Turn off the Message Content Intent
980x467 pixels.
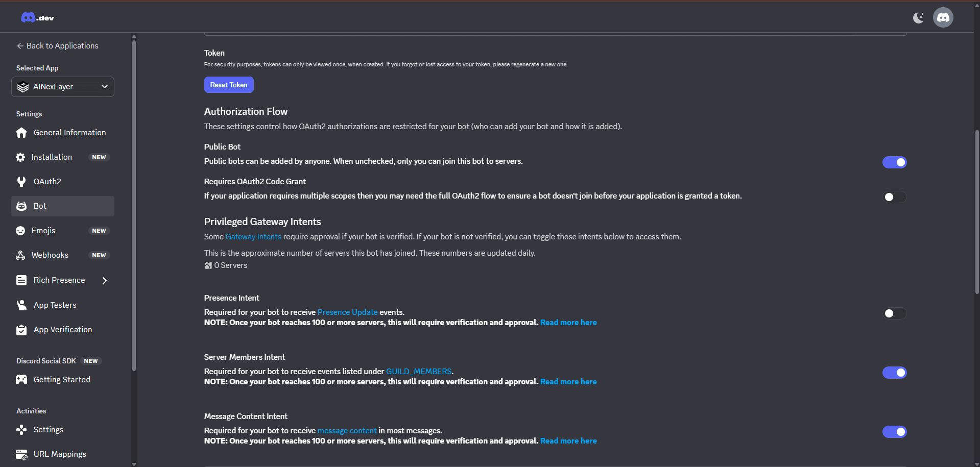[x=894, y=431]
